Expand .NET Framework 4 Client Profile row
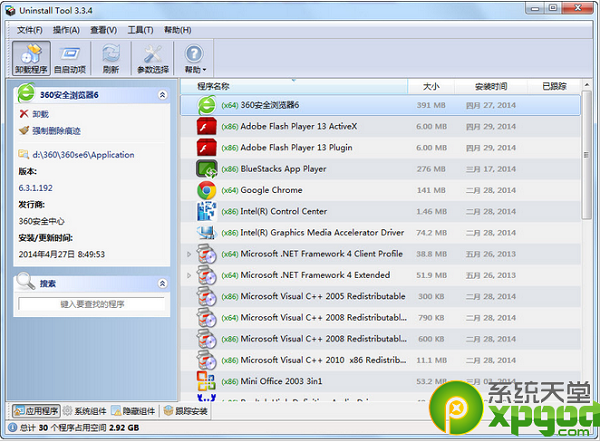 click(189, 254)
